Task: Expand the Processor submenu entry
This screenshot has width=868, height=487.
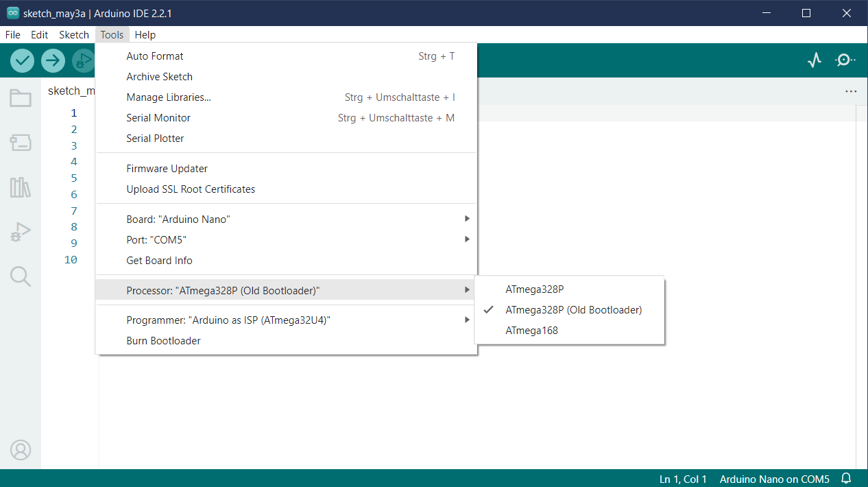Action: (x=286, y=291)
